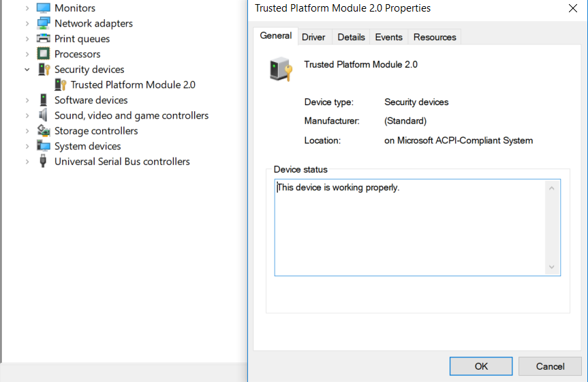Click the '(Standard)' manufacturer value
The width and height of the screenshot is (588, 382).
[405, 121]
